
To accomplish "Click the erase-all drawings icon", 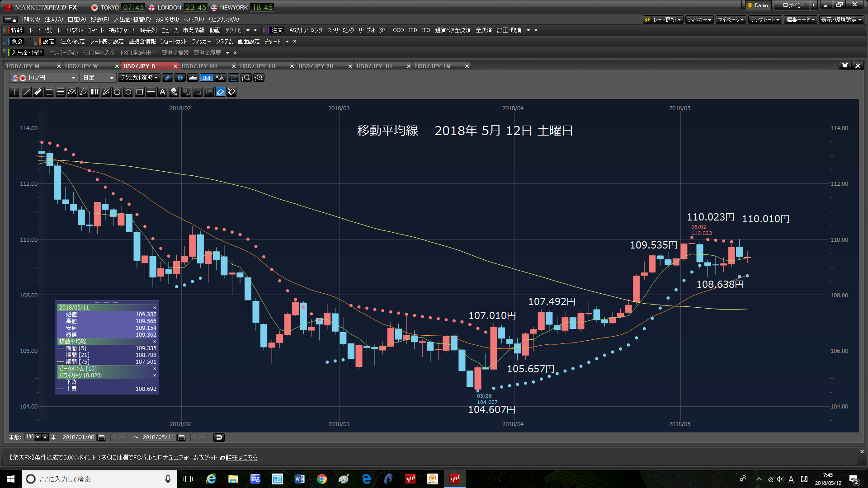I will click(x=231, y=92).
